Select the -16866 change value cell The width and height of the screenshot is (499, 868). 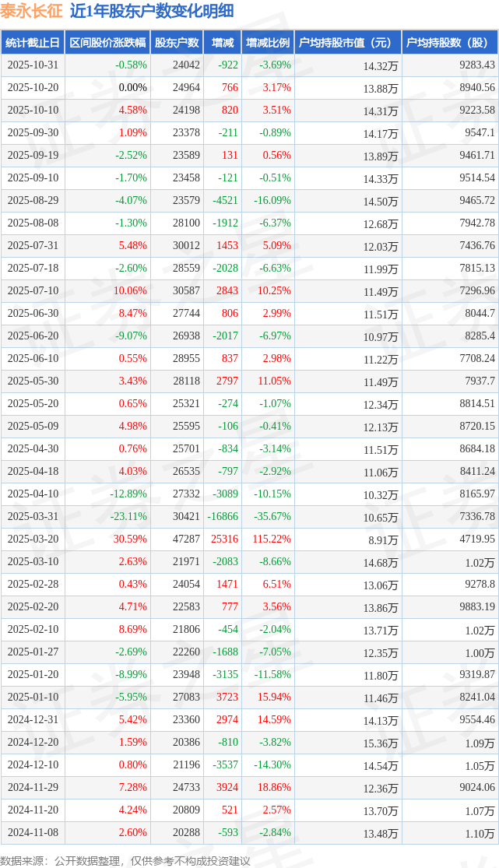click(x=223, y=517)
